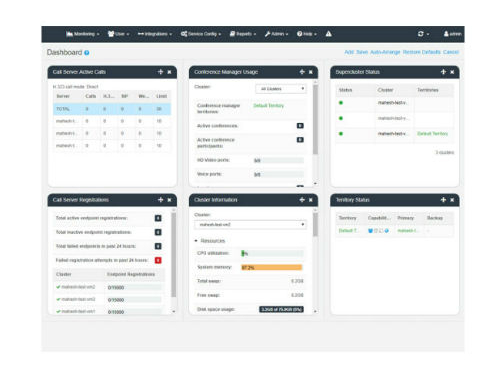This screenshot has height=378, width=504.
Task: Open the Service Config menu
Action: click(201, 34)
